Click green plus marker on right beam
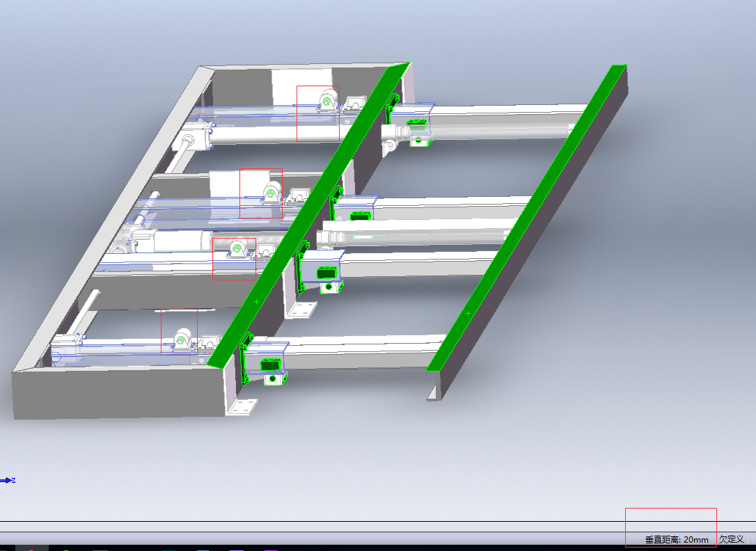 pyautogui.click(x=468, y=314)
